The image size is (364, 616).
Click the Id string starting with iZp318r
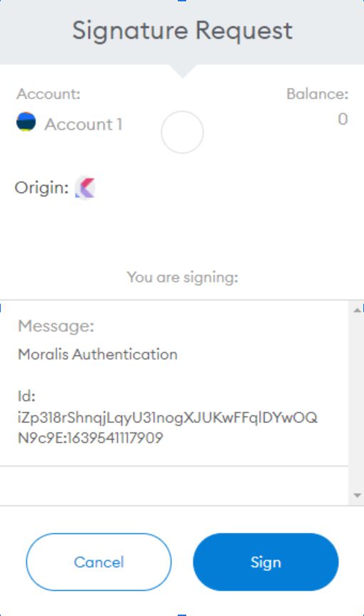[168, 417]
